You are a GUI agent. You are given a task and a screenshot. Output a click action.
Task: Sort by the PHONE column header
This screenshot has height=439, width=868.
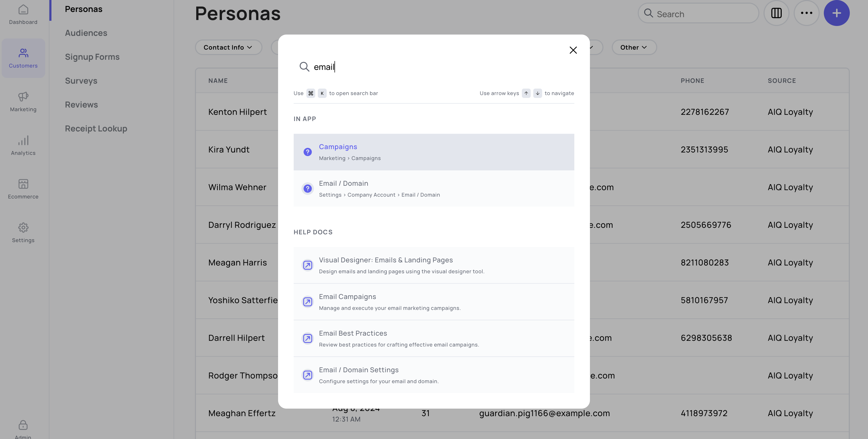[x=692, y=81]
